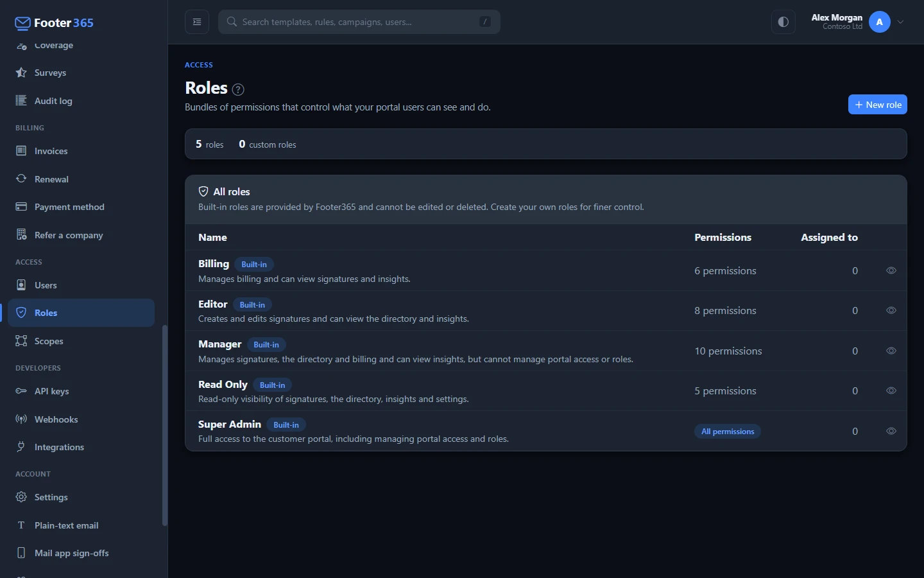Collapse the sidebar with the toggle icon
The height and width of the screenshot is (578, 924).
click(x=197, y=22)
